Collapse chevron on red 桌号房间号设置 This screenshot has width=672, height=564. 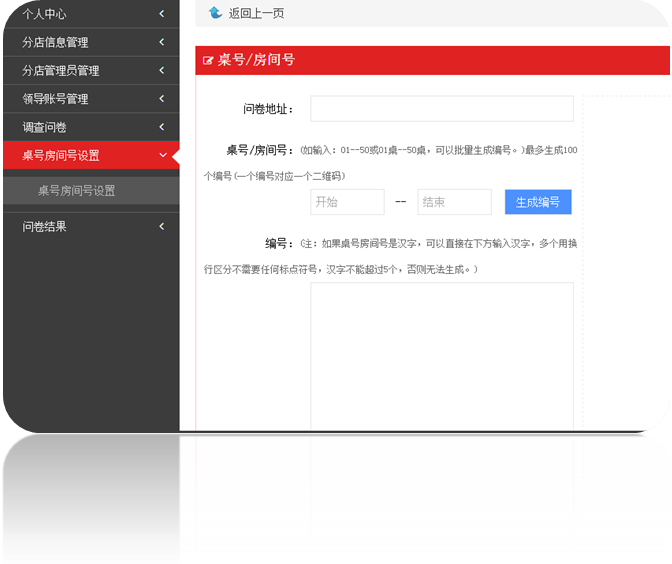(x=163, y=155)
